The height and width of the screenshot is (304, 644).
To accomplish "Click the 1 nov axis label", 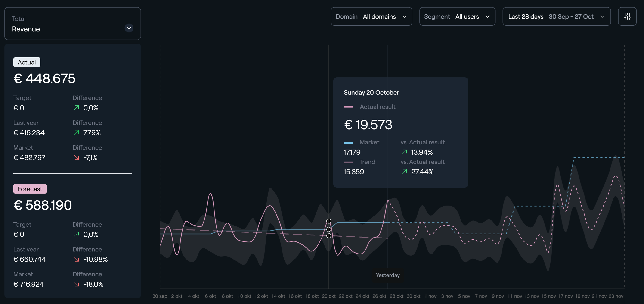I will point(430,296).
